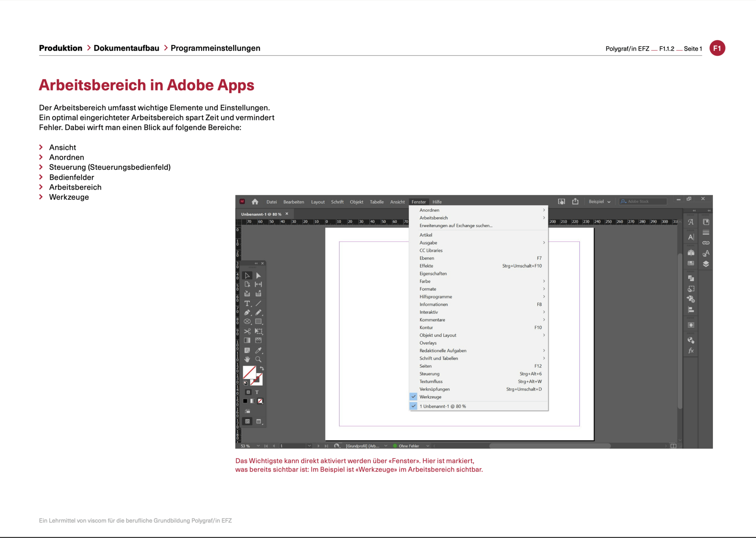Open the Links panel chain icon
This screenshot has width=756, height=538.
click(706, 243)
